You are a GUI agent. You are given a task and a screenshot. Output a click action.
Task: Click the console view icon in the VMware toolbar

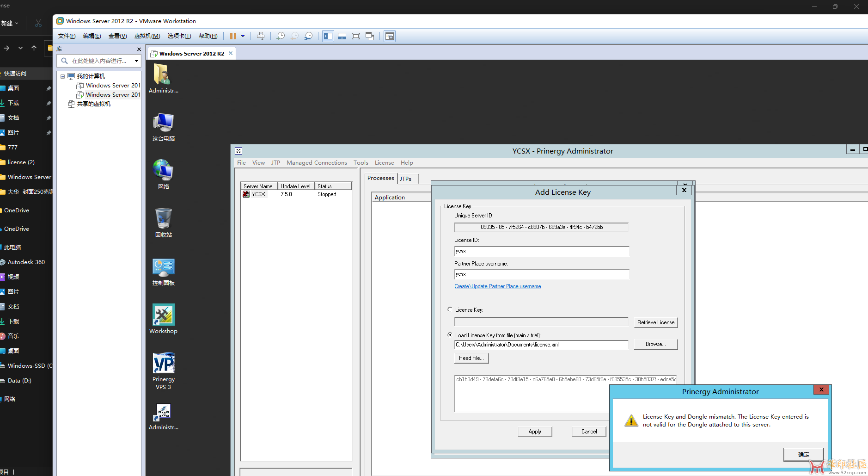pos(390,36)
